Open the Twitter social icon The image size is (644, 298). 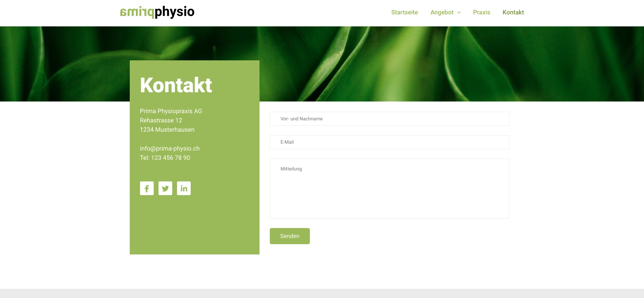(165, 188)
